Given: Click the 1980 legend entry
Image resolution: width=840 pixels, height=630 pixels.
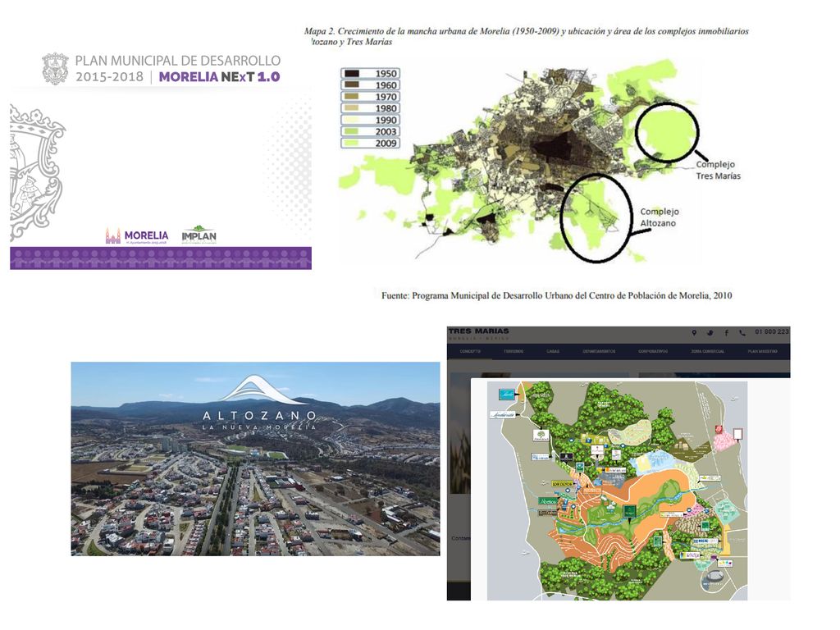Looking at the screenshot, I should tap(370, 108).
